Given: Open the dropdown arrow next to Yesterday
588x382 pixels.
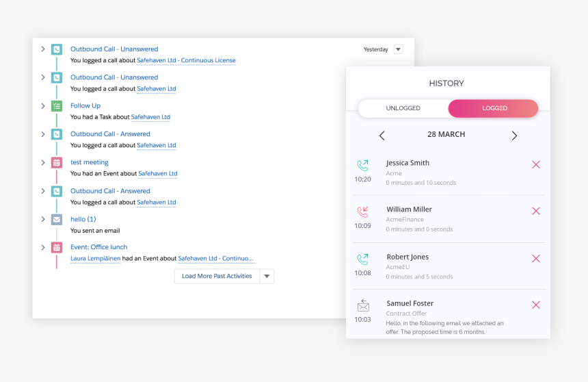Looking at the screenshot, I should [398, 49].
